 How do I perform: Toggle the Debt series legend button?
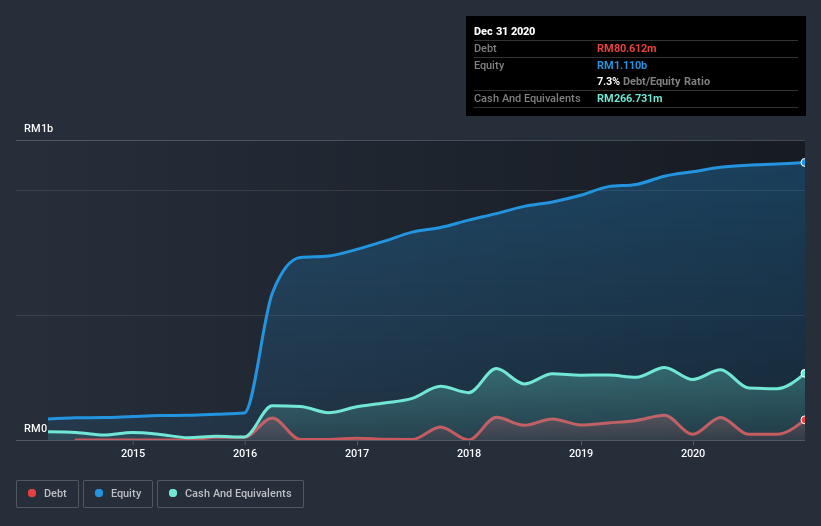click(48, 494)
